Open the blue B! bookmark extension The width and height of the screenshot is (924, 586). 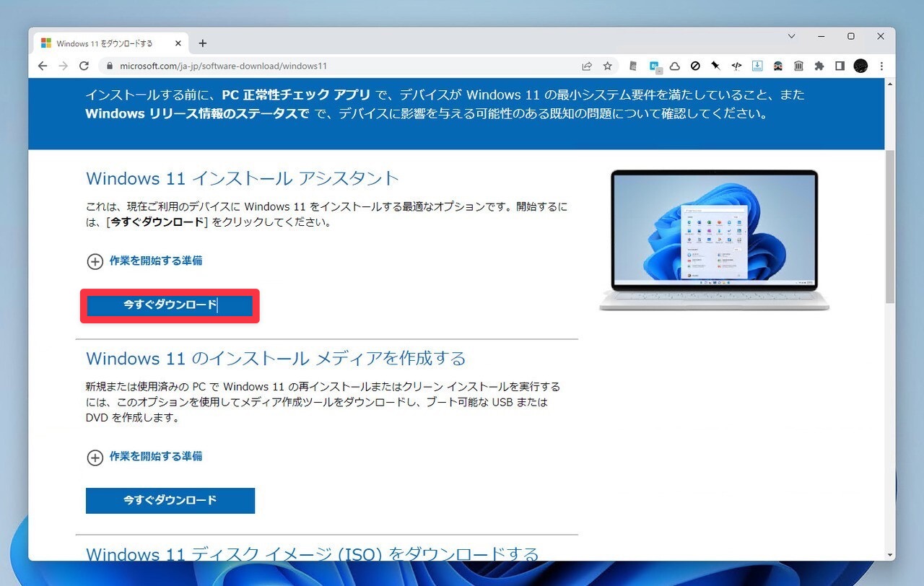(x=655, y=66)
